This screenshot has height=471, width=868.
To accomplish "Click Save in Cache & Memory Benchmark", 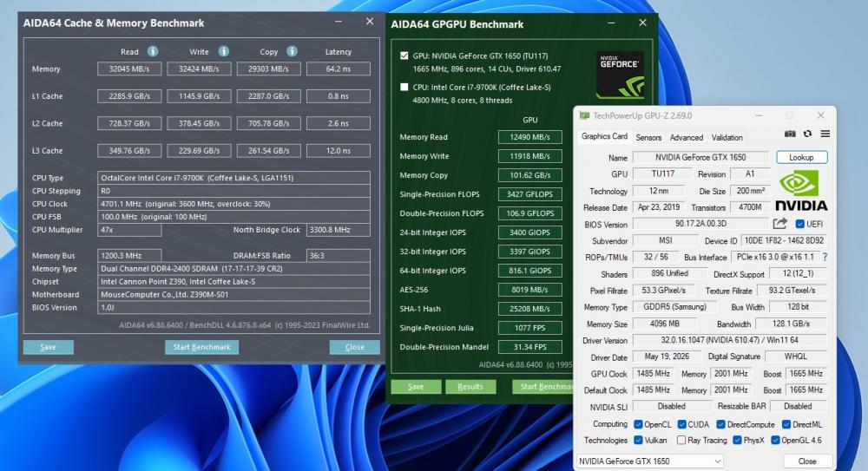I will 48,347.
